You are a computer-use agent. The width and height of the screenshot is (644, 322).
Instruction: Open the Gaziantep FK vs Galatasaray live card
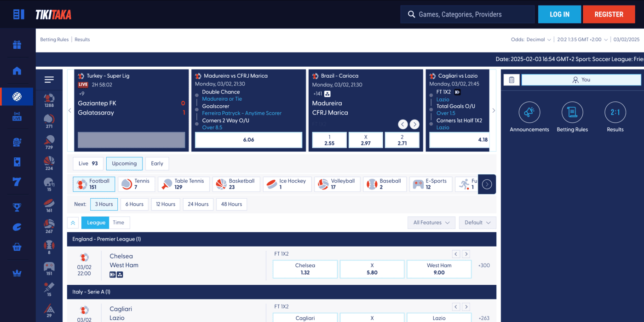(132, 110)
